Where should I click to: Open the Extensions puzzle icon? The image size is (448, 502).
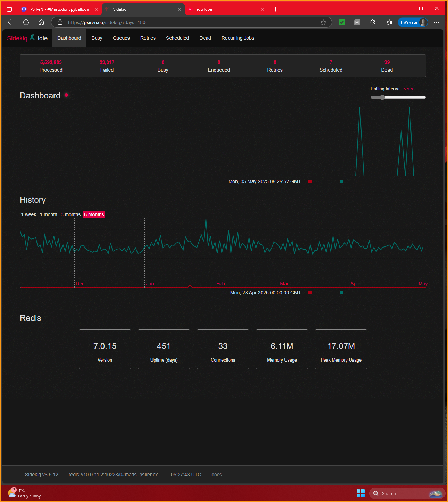tap(372, 22)
